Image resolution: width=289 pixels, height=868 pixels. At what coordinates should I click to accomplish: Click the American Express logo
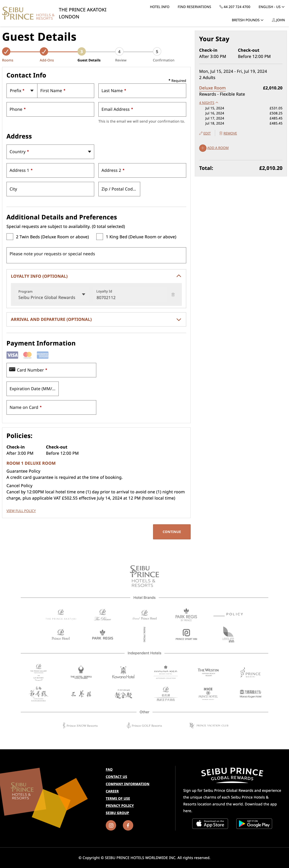[42, 355]
